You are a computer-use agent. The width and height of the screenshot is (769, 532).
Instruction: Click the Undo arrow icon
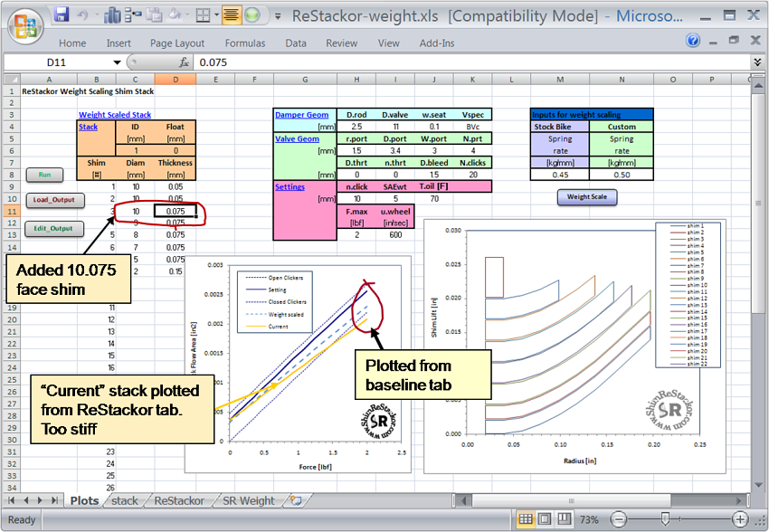click(x=82, y=15)
